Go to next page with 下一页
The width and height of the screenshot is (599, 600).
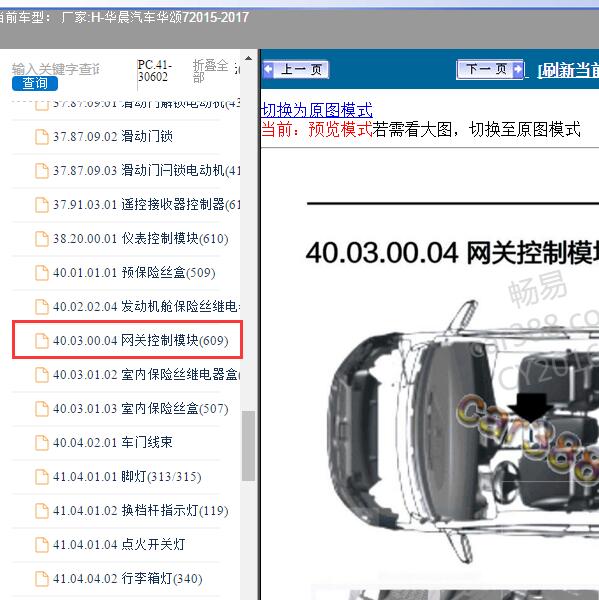(x=490, y=70)
